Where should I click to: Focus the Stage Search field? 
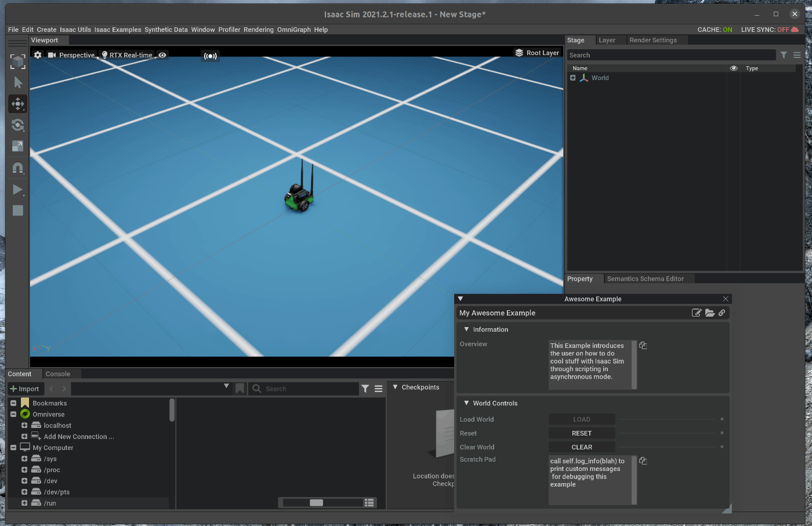[x=671, y=55]
